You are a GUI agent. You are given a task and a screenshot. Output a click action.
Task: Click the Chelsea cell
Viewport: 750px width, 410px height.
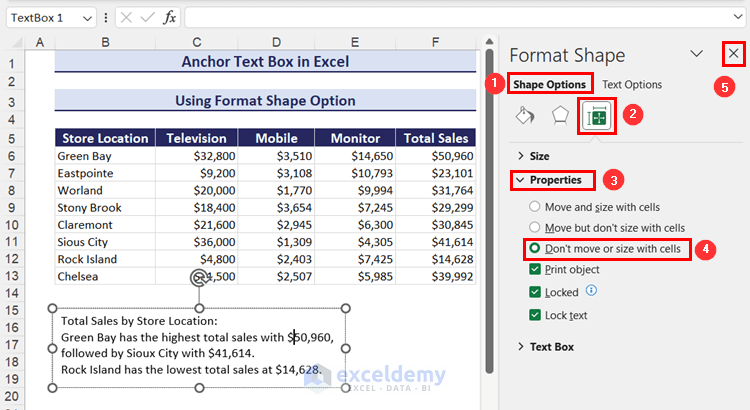(105, 277)
